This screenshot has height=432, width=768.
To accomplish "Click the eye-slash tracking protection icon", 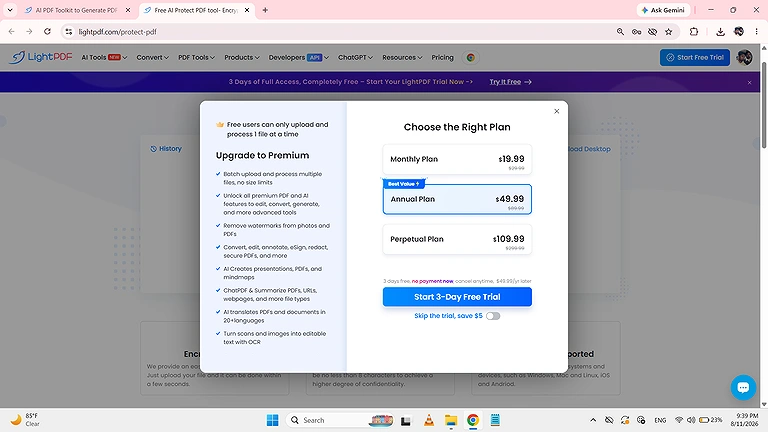I will point(652,32).
